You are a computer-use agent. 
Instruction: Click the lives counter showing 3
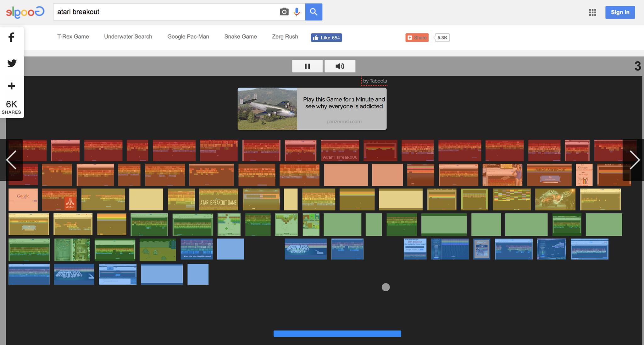click(637, 66)
